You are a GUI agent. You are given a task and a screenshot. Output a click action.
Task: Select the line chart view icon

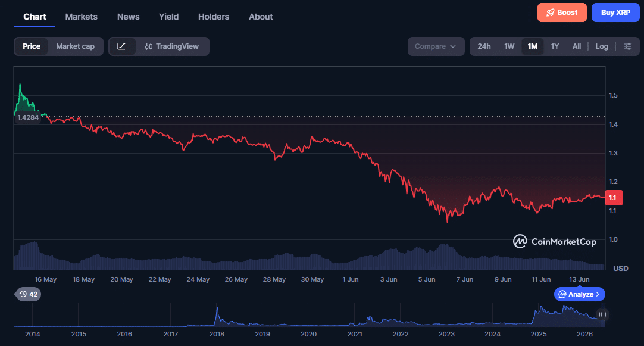[x=121, y=46]
